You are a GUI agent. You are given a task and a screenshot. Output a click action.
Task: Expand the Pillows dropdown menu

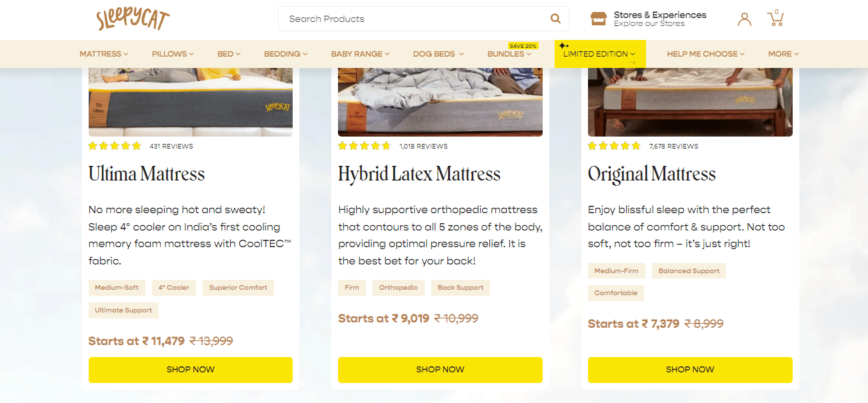click(173, 54)
